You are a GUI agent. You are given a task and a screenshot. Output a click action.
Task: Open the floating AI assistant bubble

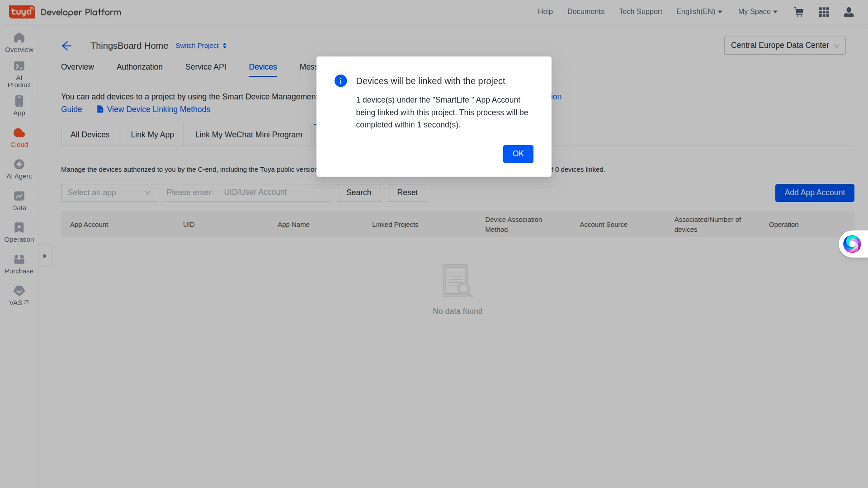(x=852, y=244)
